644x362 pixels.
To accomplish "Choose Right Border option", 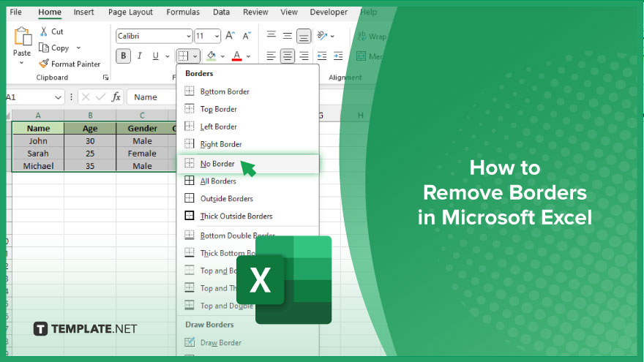I will (247, 144).
